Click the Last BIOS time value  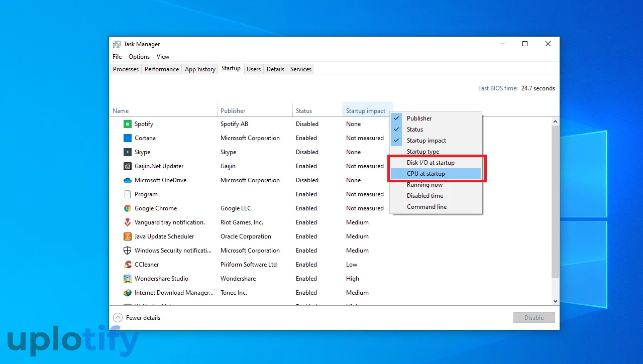tap(538, 88)
